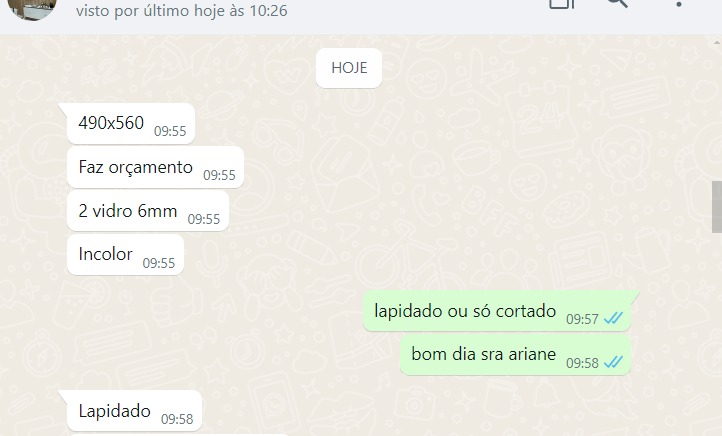This screenshot has height=436, width=722.
Task: Click the HOJE date chip
Action: (x=349, y=68)
